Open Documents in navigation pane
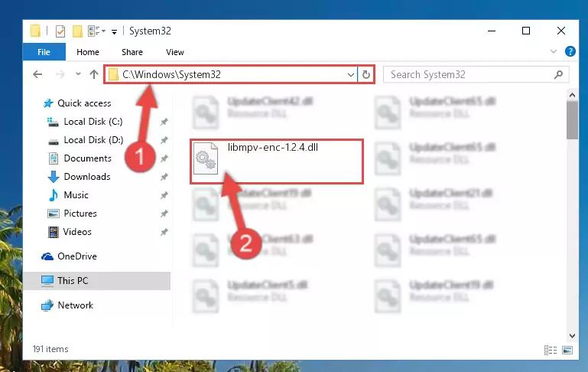 [87, 158]
